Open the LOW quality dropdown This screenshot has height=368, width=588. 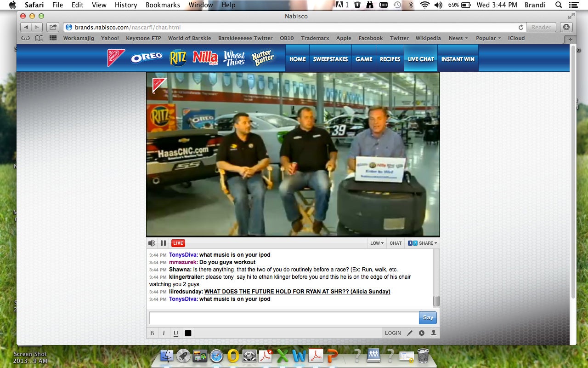click(x=377, y=243)
